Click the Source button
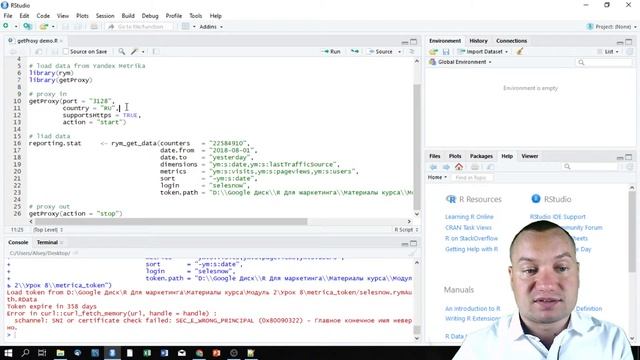 point(381,51)
